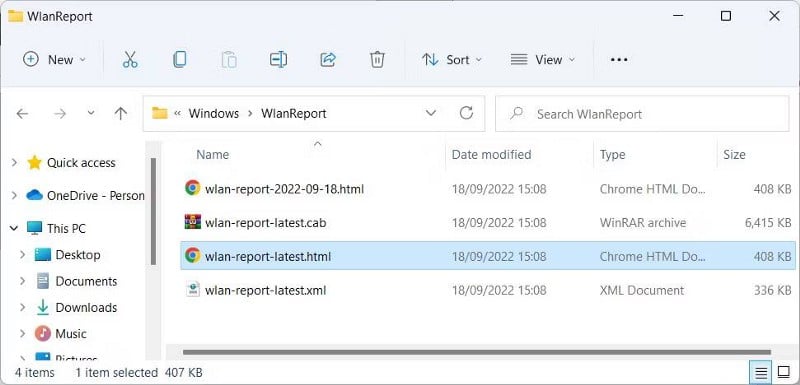Select This PC in navigation pane
This screenshot has width=800, height=385.
[66, 228]
